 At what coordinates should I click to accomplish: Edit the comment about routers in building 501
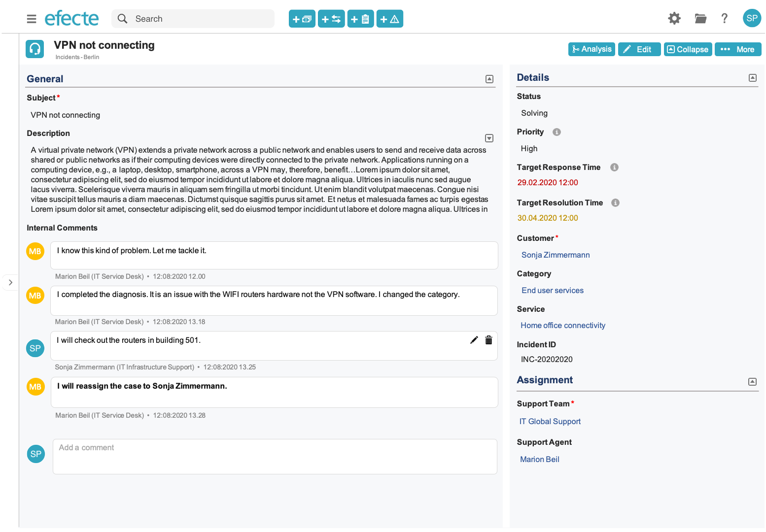coord(474,340)
